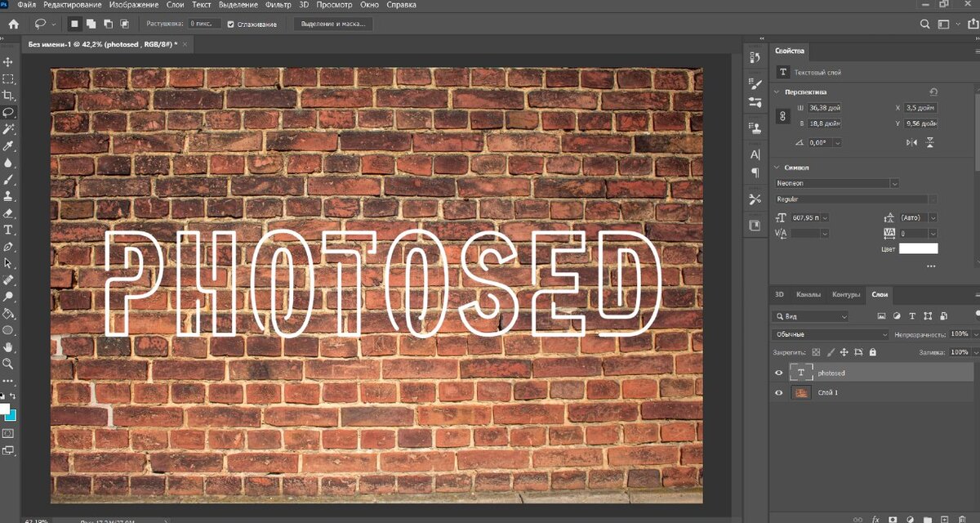Click flip horizontal icon in Properties
This screenshot has height=523, width=980.
[912, 142]
